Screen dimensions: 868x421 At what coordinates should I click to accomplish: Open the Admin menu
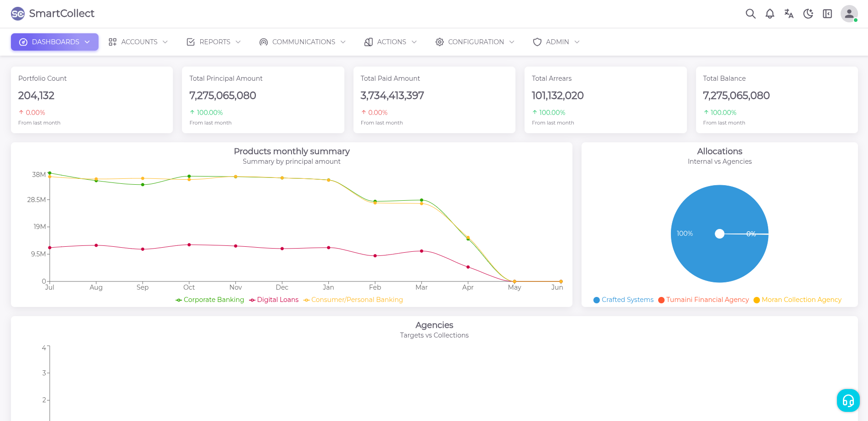click(556, 42)
